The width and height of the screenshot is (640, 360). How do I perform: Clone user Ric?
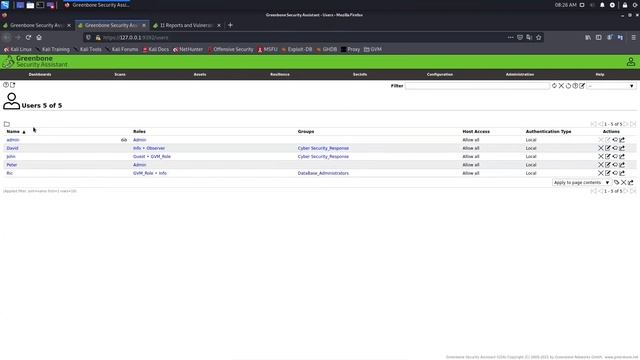click(x=615, y=173)
